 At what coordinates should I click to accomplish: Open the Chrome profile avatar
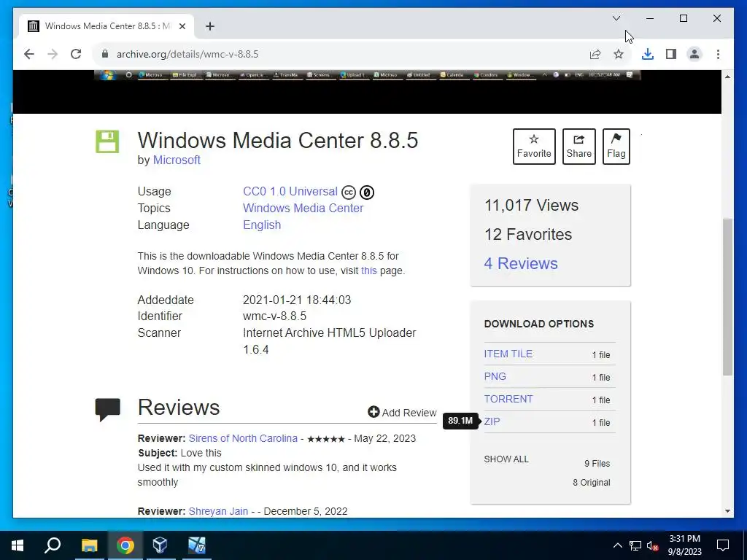click(x=694, y=54)
